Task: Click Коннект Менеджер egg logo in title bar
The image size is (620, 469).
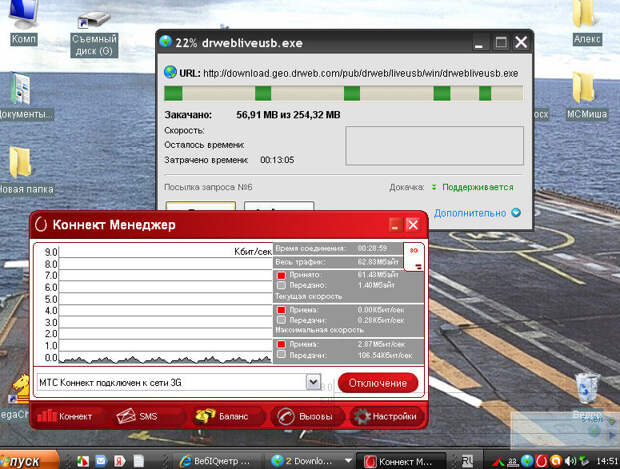Action: click(40, 224)
